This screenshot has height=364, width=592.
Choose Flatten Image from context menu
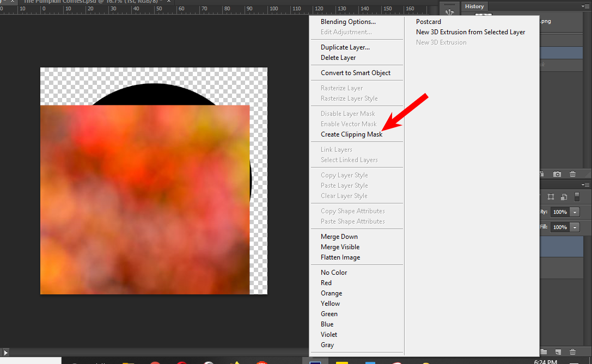click(340, 257)
